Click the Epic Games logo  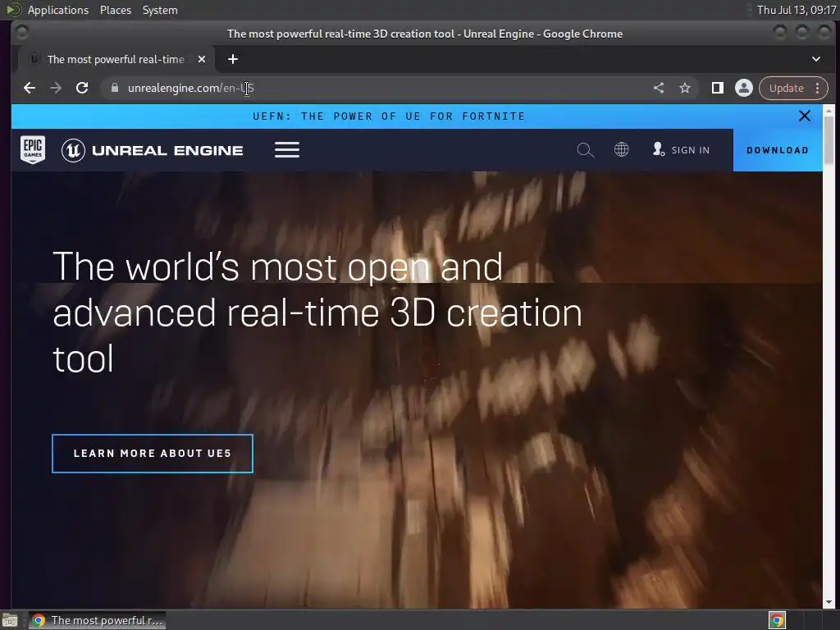click(x=33, y=149)
